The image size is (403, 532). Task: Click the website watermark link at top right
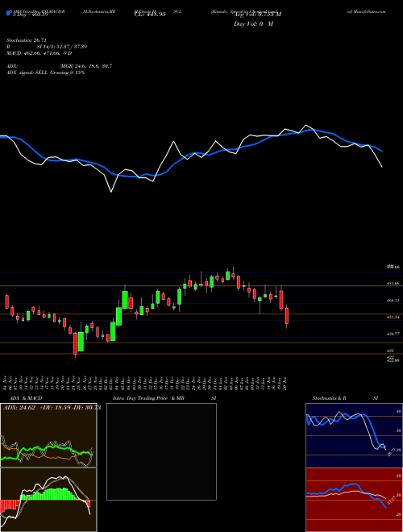[x=367, y=11]
